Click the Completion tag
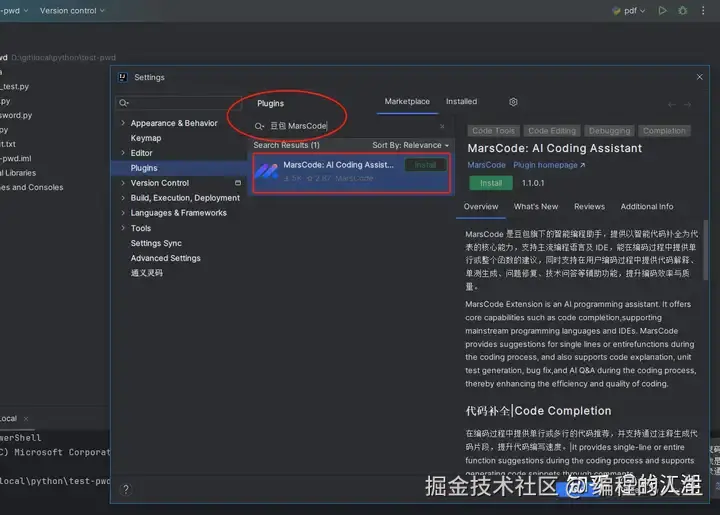Image resolution: width=720 pixels, height=515 pixels. (x=664, y=131)
